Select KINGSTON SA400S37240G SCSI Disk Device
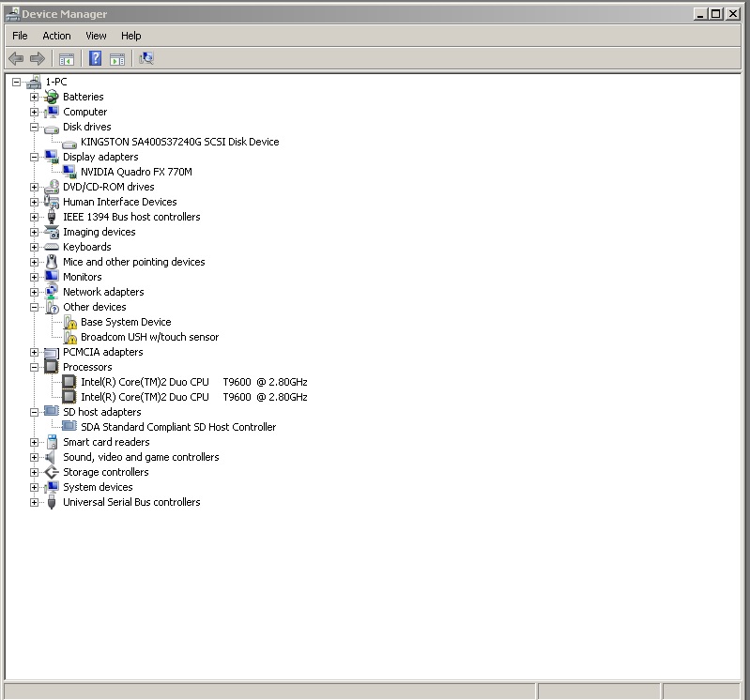This screenshot has height=700, width=750. pyautogui.click(x=180, y=142)
